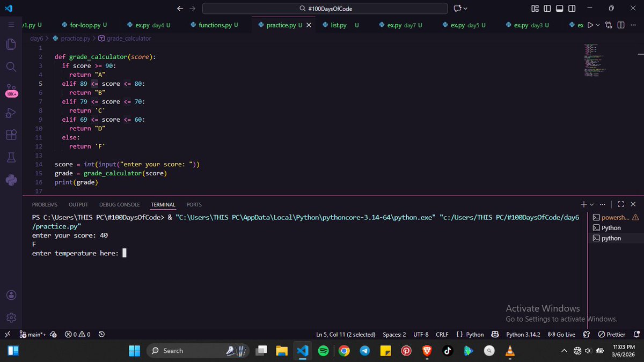The width and height of the screenshot is (644, 362).
Task: Open the PORTS panel tab
Action: click(194, 204)
